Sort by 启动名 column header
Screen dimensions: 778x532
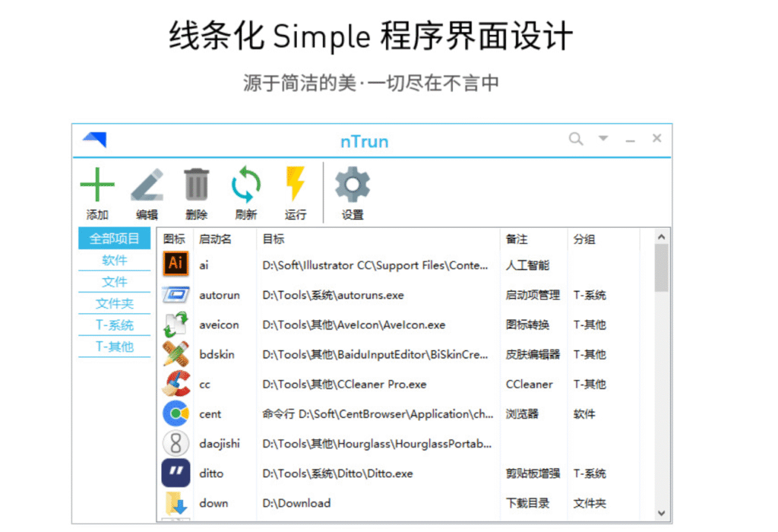pyautogui.click(x=215, y=239)
